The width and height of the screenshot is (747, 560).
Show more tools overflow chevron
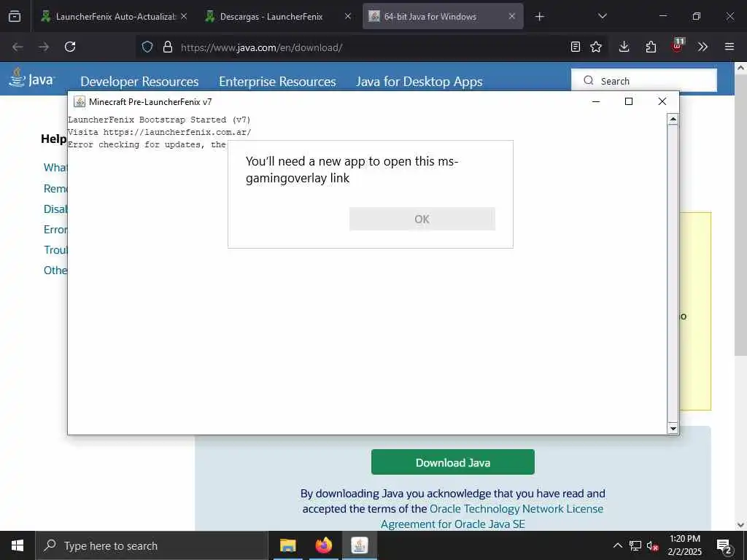tap(703, 47)
